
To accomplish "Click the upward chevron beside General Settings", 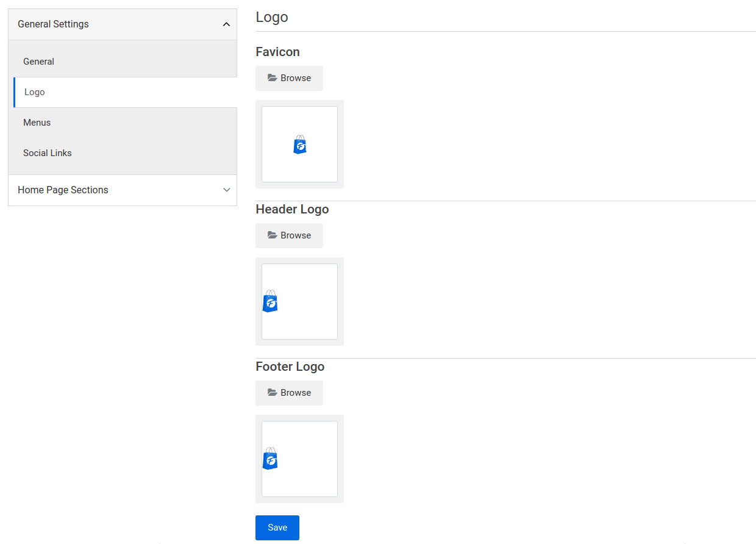I will point(225,24).
